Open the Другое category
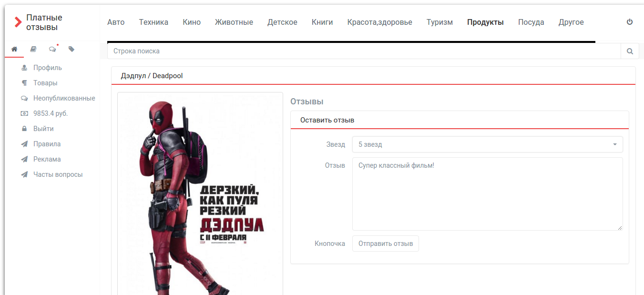Viewport: 644px width, 295px height. tap(571, 22)
